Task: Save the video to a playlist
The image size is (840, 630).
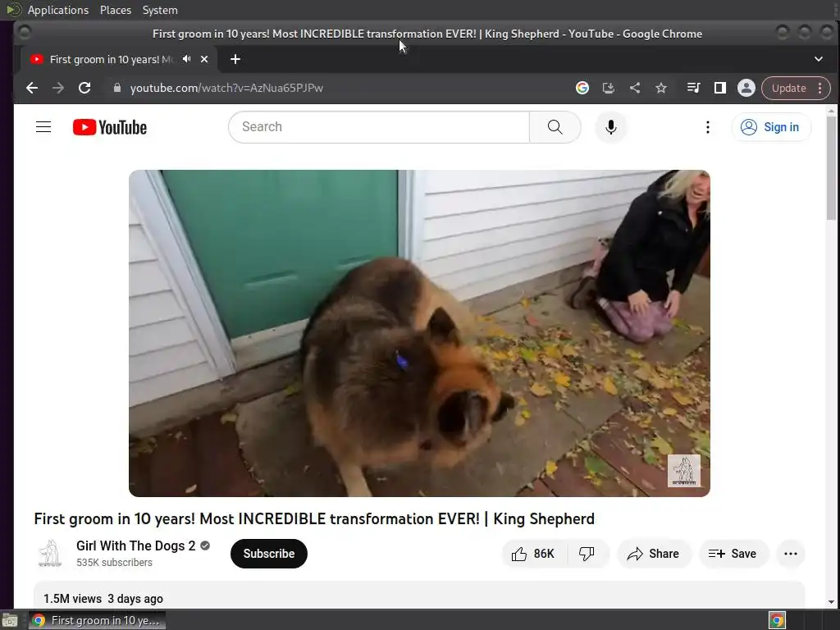Action: click(733, 554)
